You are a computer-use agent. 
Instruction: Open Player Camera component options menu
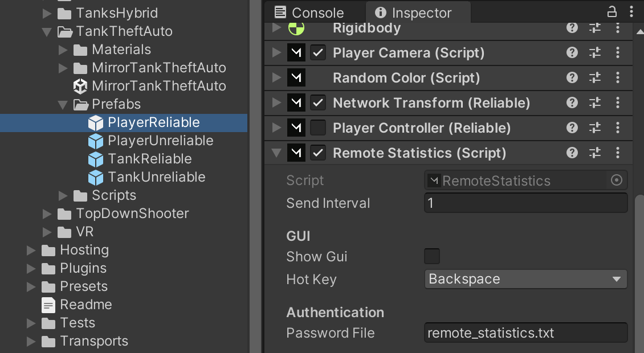click(618, 53)
